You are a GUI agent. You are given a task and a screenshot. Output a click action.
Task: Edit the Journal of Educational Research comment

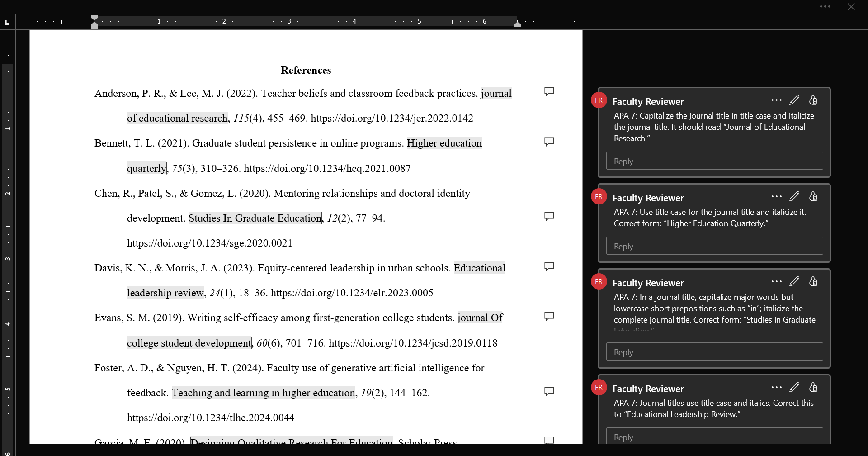794,100
